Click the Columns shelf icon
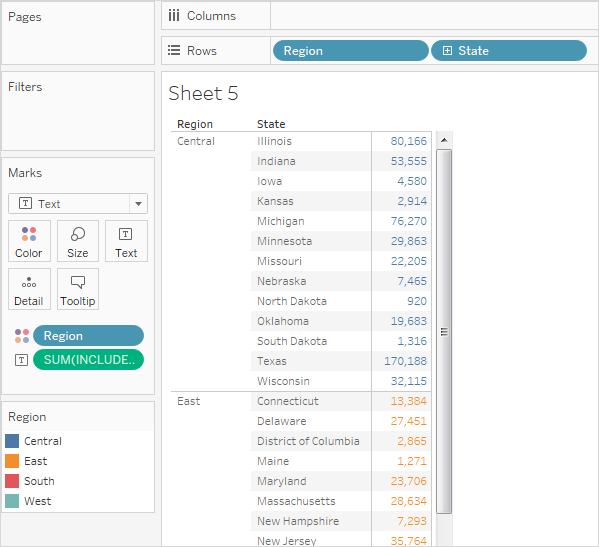The height and width of the screenshot is (547, 599). (x=174, y=16)
